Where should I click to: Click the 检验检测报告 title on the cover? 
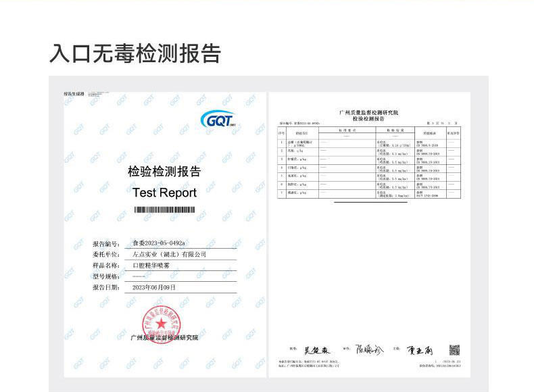tap(164, 171)
